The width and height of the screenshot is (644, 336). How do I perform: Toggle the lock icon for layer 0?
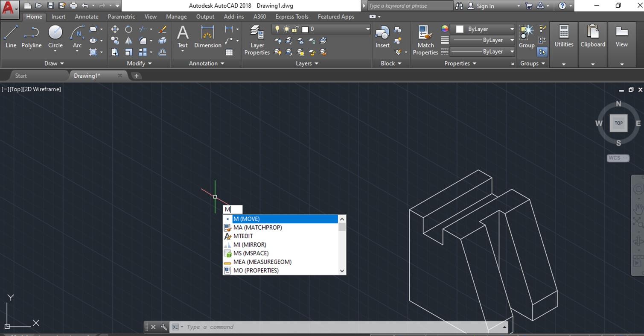point(295,29)
